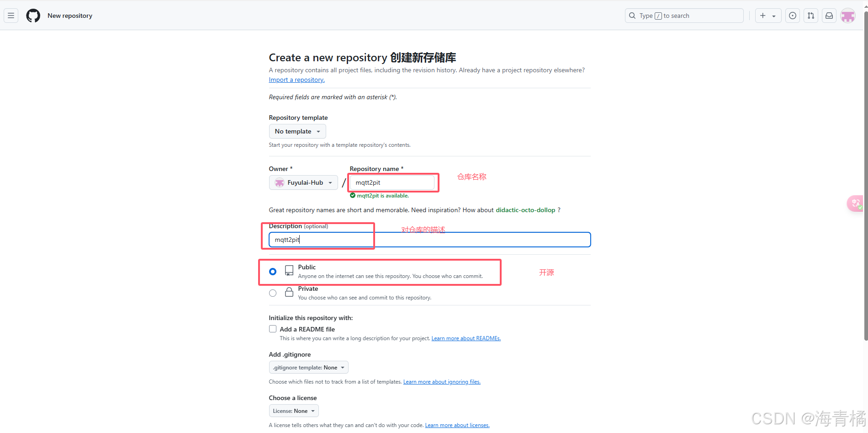Open the Issues icon in header
Viewport: 868px width, 433px height.
click(793, 16)
